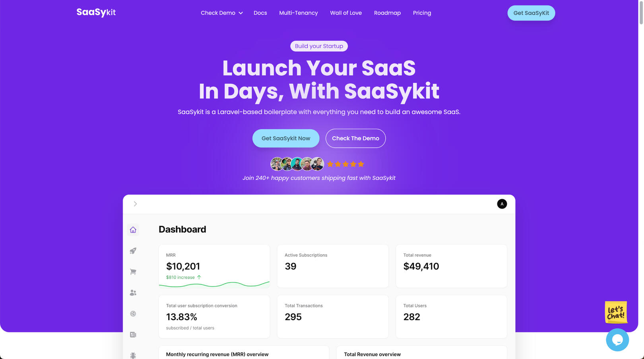Go to the Pricing section
This screenshot has width=644, height=359.
[422, 13]
